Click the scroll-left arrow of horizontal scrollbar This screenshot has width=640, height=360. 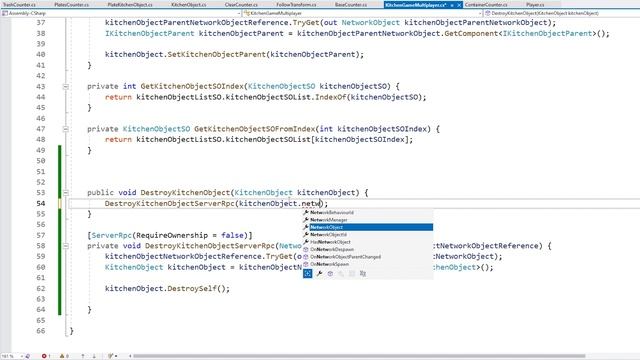pyautogui.click(x=130, y=356)
